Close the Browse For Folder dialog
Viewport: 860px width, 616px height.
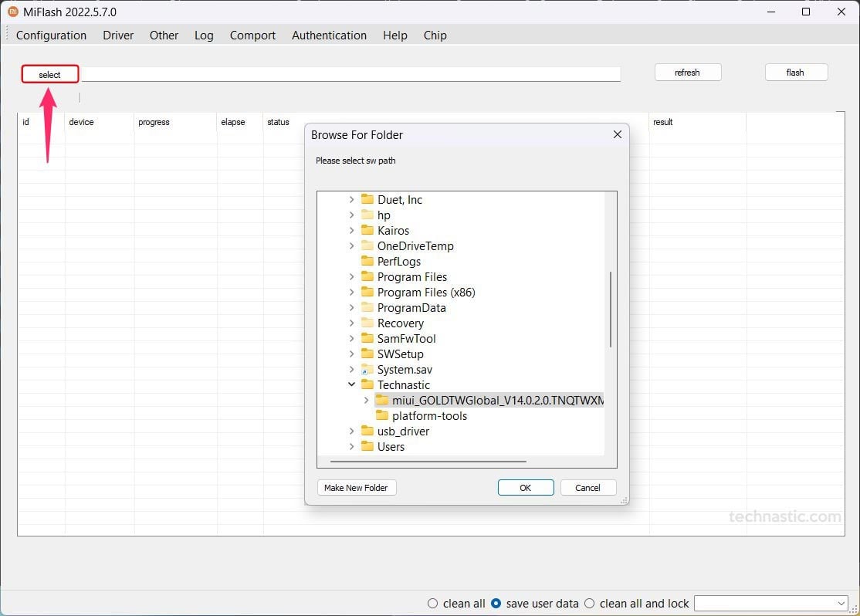617,134
